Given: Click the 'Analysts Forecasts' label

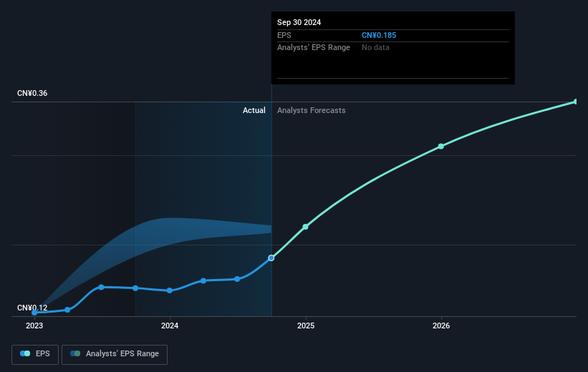Looking at the screenshot, I should (x=312, y=110).
